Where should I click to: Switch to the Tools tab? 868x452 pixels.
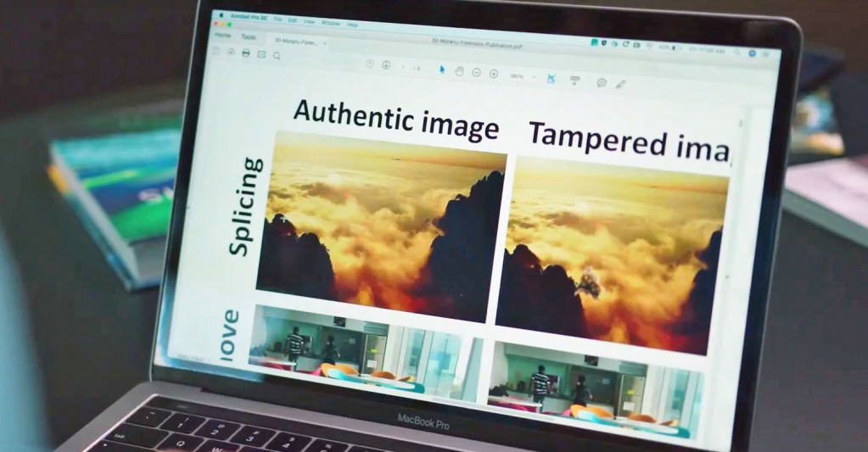click(249, 36)
